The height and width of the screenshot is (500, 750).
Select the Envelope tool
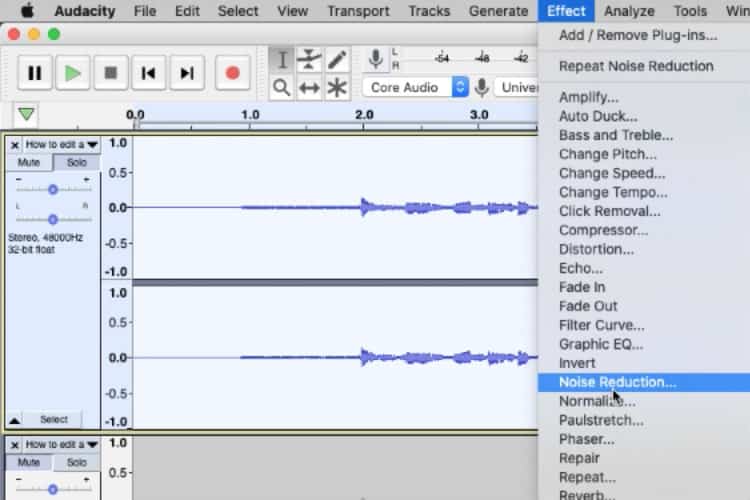(309, 60)
